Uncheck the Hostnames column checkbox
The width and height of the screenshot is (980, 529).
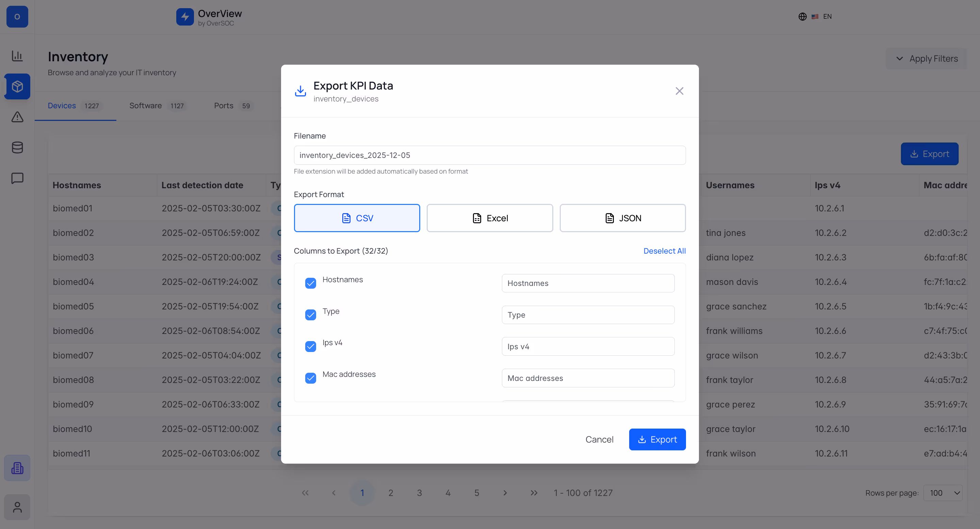click(x=310, y=283)
